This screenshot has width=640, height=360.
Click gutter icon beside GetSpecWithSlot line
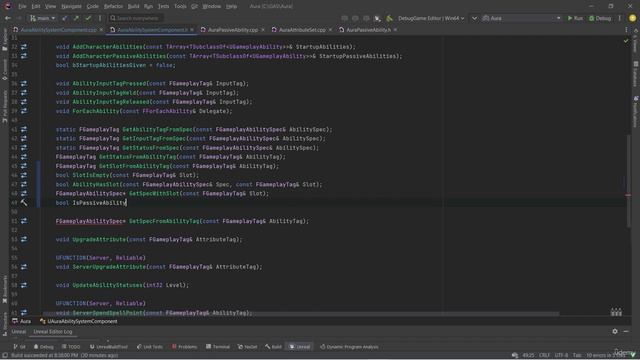pos(24,193)
